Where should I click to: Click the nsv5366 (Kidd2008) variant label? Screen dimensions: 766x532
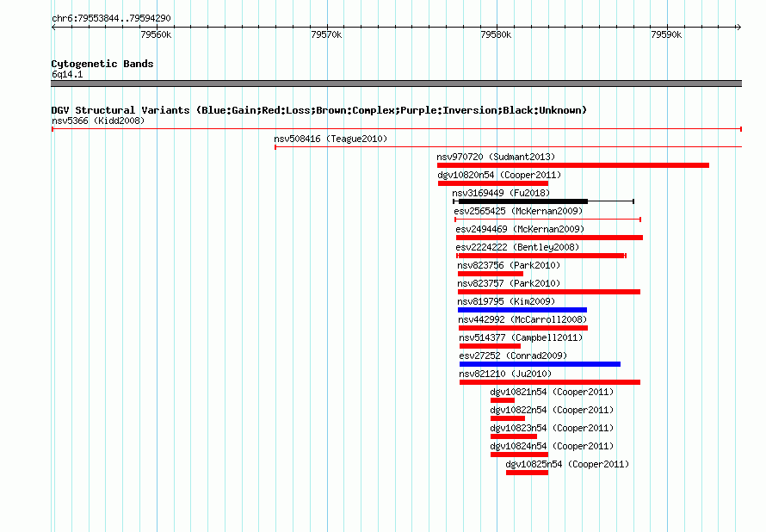[98, 121]
